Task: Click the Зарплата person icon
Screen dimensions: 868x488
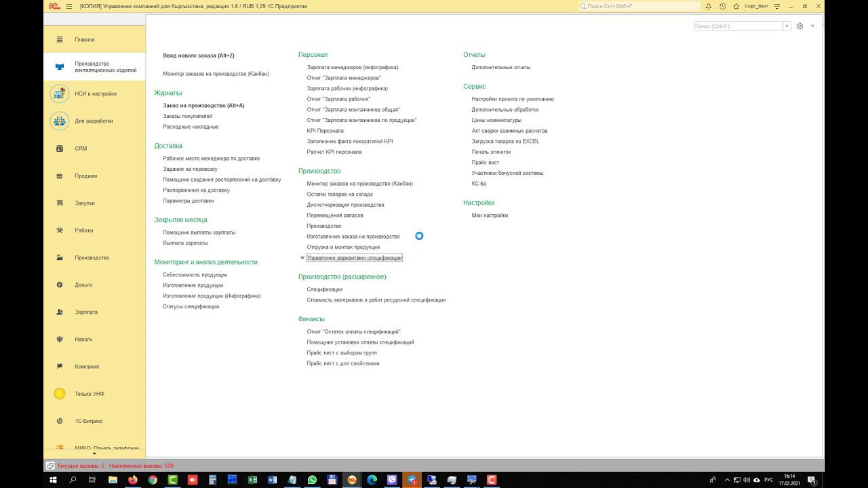Action: point(60,312)
